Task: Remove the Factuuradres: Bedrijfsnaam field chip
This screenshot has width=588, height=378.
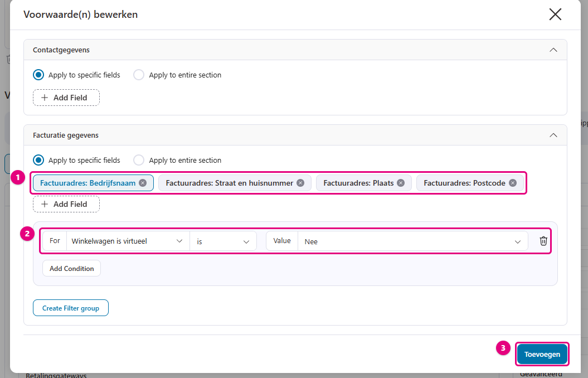Action: pos(143,183)
